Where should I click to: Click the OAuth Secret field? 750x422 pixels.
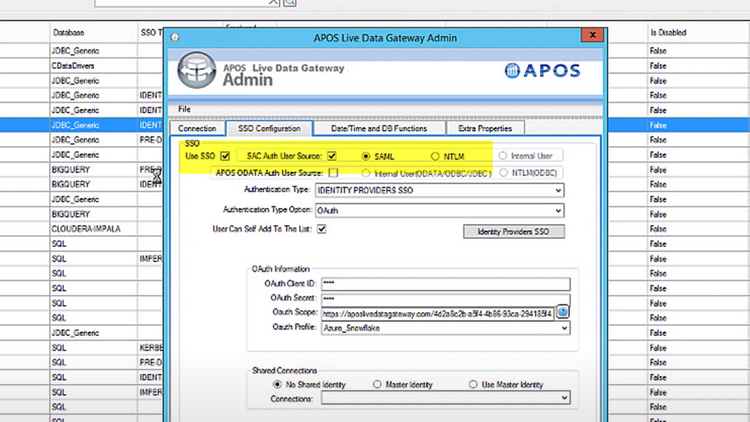coord(445,299)
